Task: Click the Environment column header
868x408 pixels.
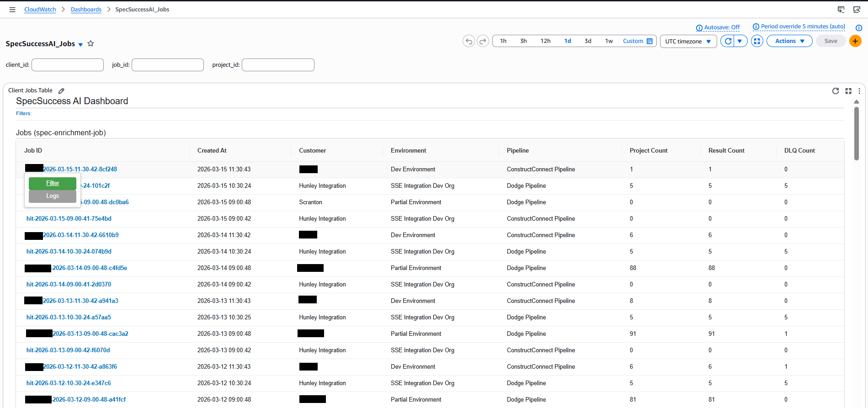Action: coord(409,151)
